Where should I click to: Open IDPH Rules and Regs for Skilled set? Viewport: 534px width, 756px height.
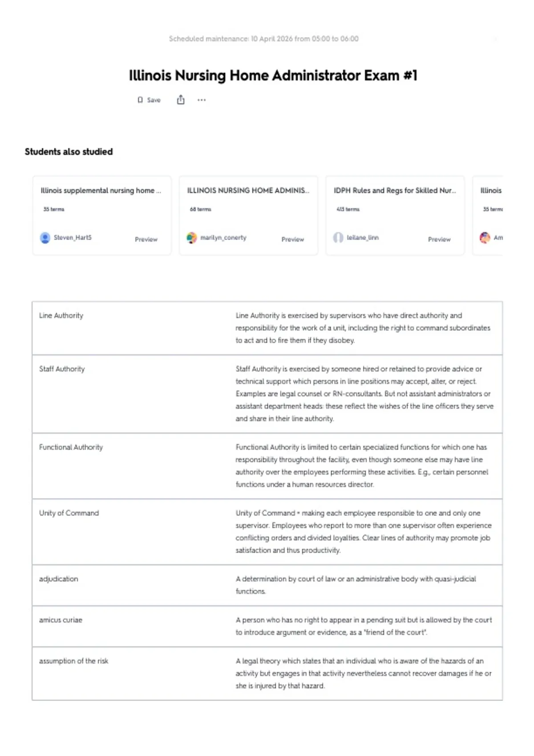tap(395, 190)
